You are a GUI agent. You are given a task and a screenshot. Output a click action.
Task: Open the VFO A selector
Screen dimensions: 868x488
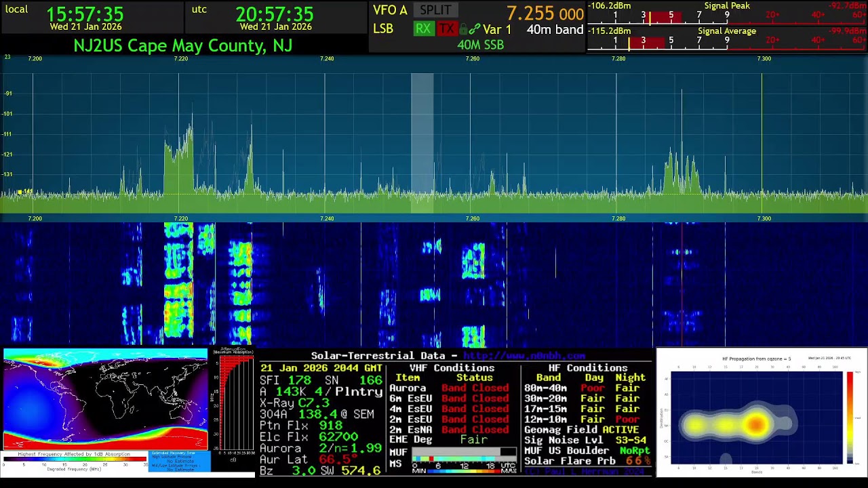pyautogui.click(x=390, y=10)
